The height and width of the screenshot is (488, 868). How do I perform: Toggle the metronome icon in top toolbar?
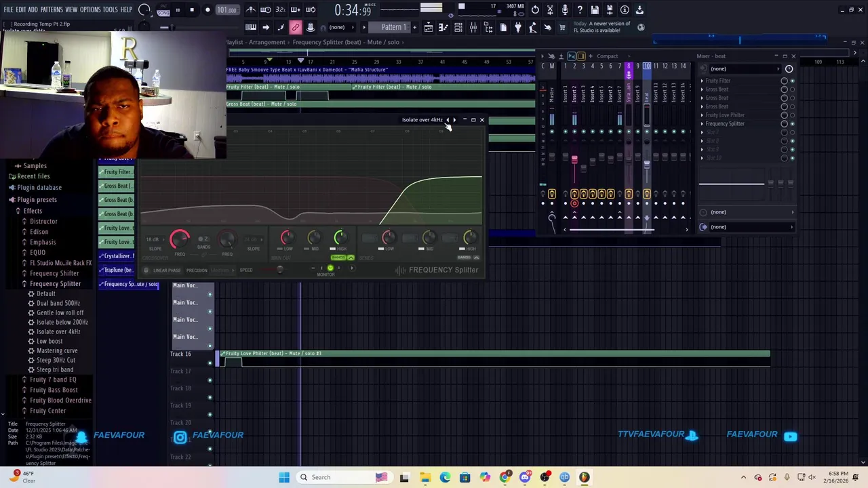click(251, 9)
